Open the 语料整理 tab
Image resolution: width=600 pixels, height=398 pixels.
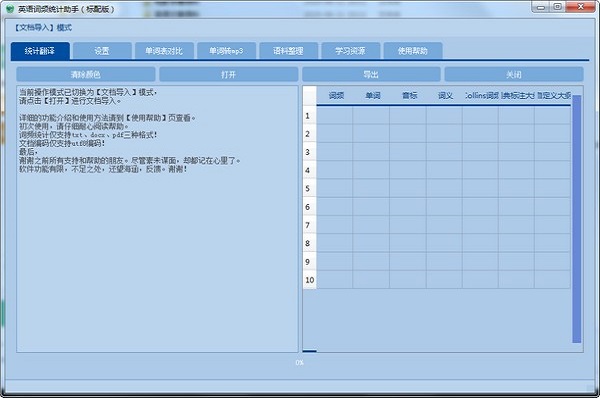289,51
